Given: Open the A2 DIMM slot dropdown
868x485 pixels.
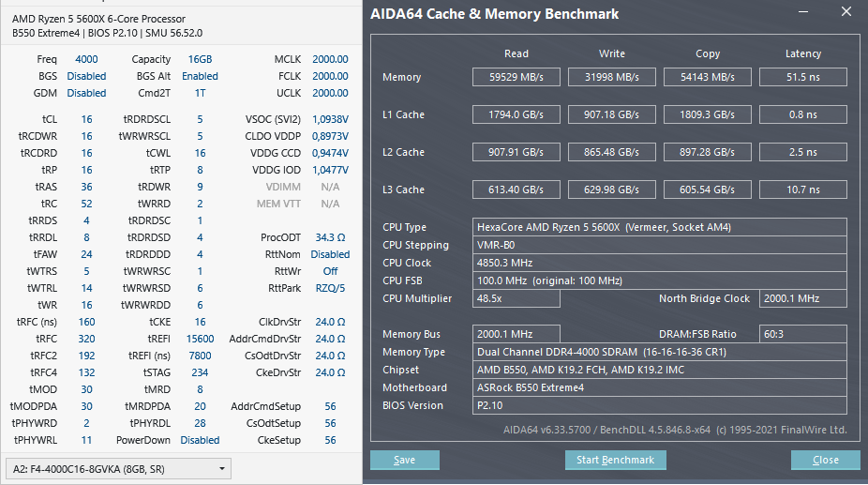Looking at the screenshot, I should point(117,468).
